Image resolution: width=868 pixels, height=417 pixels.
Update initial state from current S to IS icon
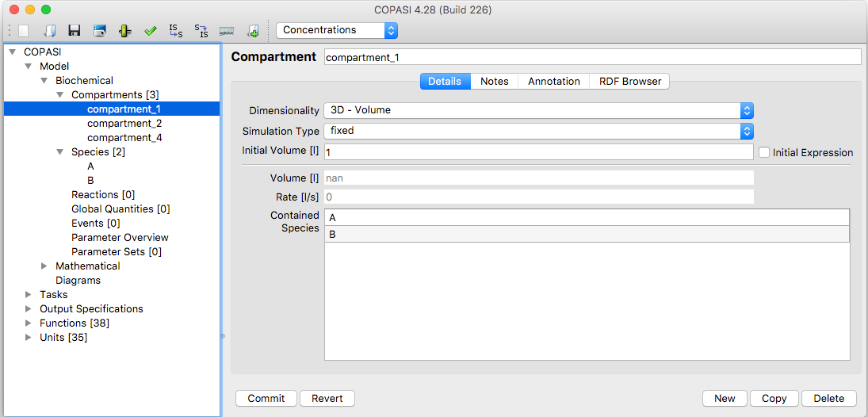tap(201, 30)
